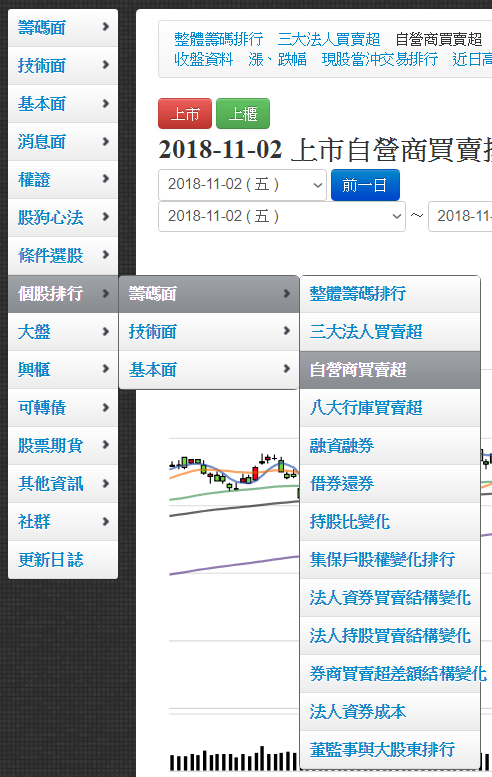Expand the 其他資訊 sidebar arrow
Viewport: 492px width, 777px height.
pos(106,483)
